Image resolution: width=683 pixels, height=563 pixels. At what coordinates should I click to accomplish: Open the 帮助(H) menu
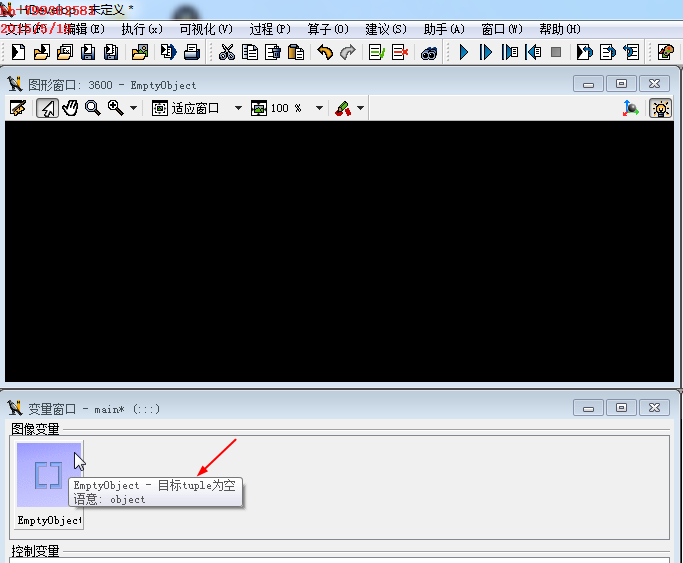560,29
